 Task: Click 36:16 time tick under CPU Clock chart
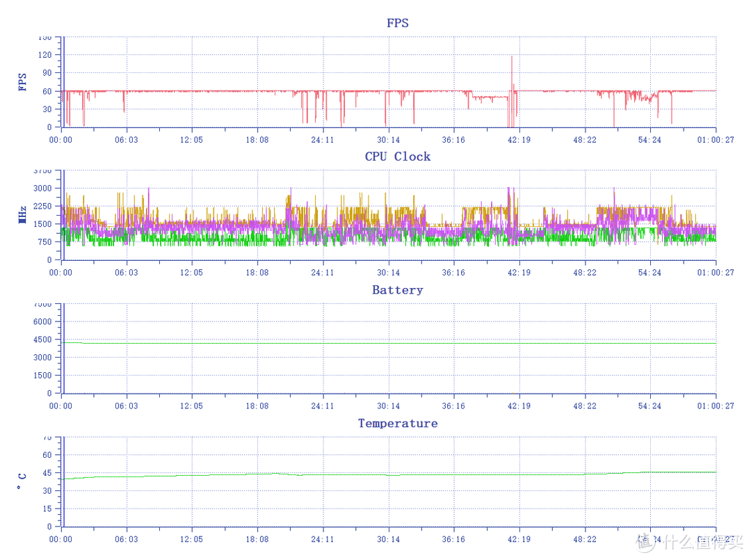coord(453,273)
